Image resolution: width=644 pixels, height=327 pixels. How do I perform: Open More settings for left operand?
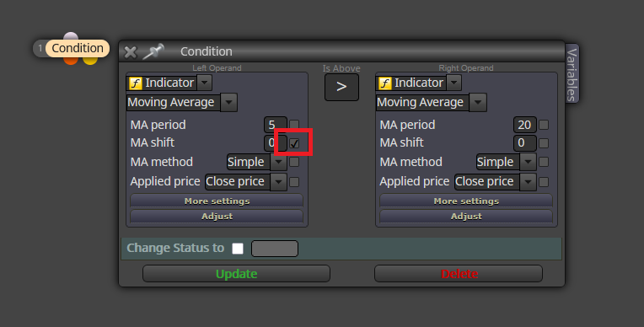[217, 201]
